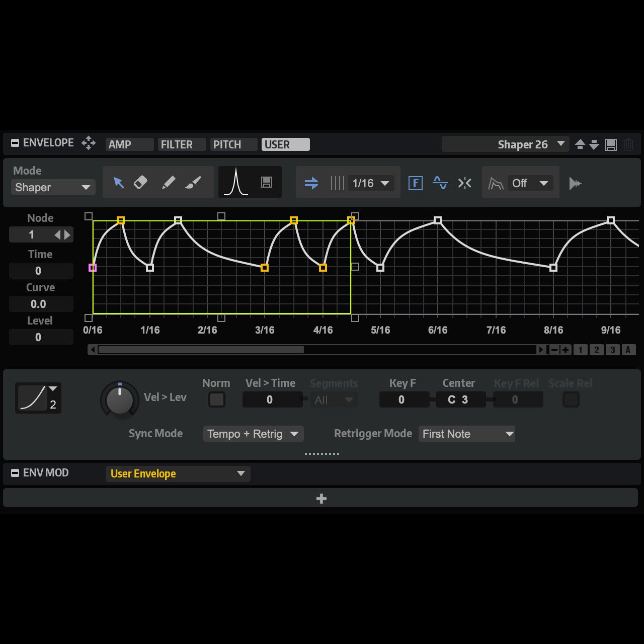This screenshot has height=644, width=644.
Task: Switch to the FILTER envelope tab
Action: coord(182,144)
